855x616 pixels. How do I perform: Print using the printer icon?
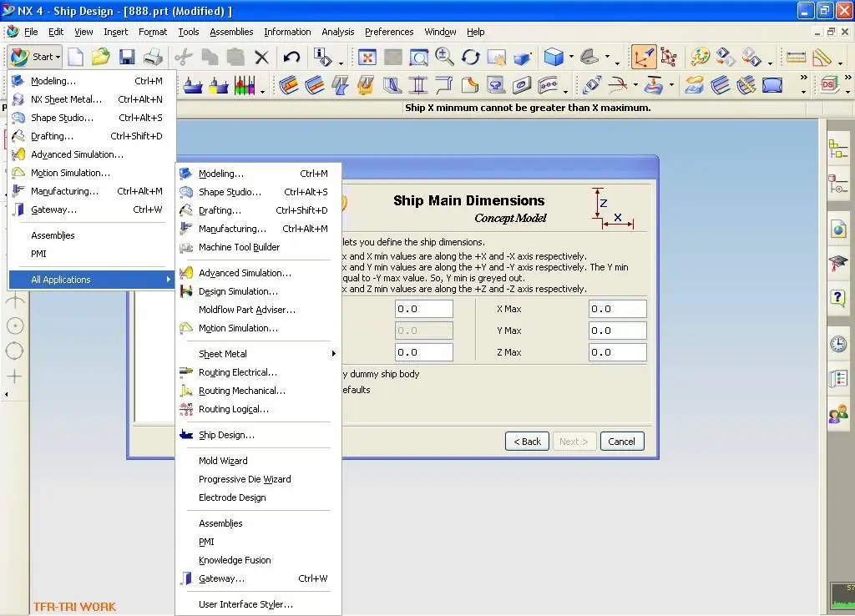click(154, 57)
